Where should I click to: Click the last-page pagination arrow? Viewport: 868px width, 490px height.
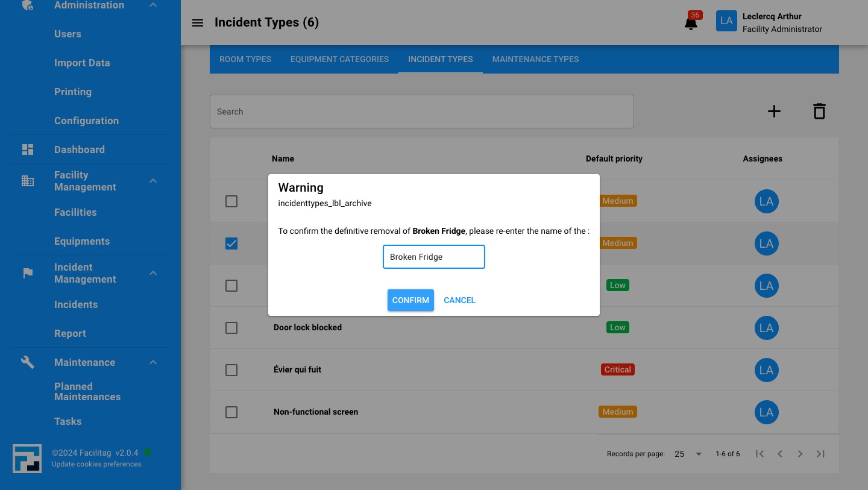[x=820, y=454]
